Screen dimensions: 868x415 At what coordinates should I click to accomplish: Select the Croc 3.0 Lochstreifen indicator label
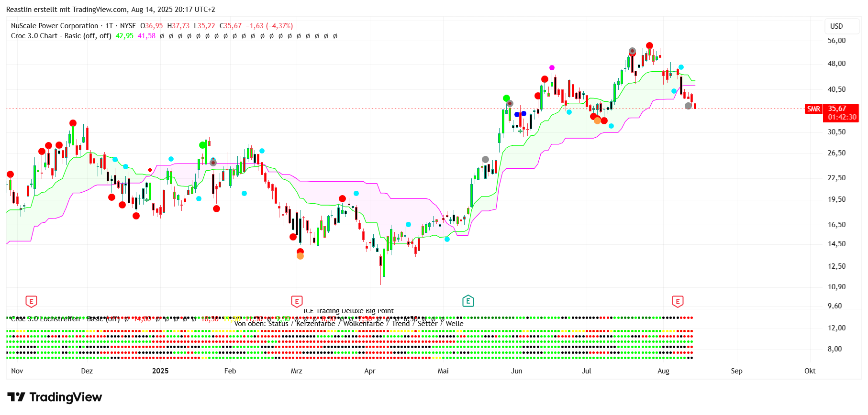point(45,319)
